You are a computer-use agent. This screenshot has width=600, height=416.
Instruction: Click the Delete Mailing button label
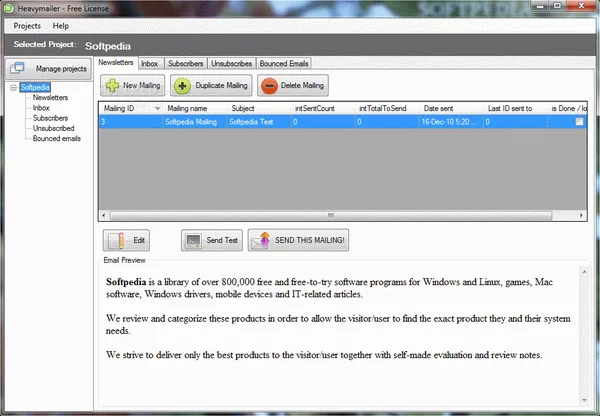pos(302,85)
